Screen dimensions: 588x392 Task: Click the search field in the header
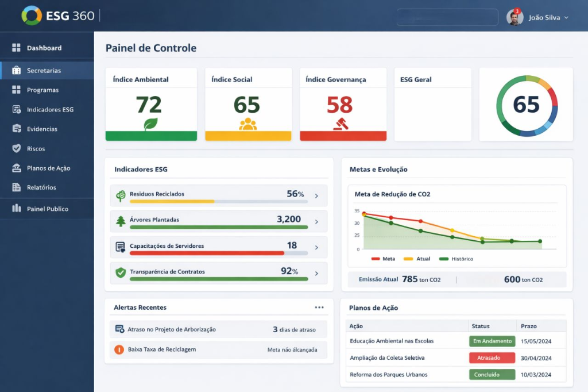[x=447, y=17]
